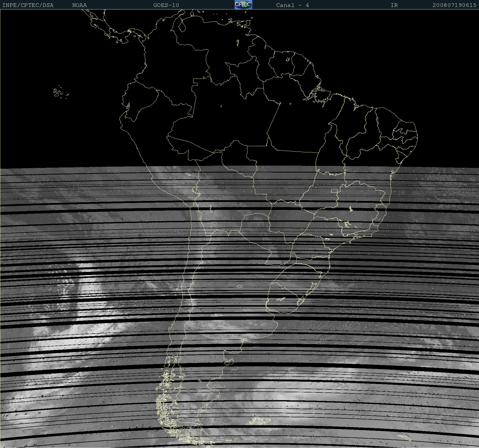Viewport: 479px width, 448px height.
Task: Click the NOAA label in the header
Action: click(x=79, y=5)
